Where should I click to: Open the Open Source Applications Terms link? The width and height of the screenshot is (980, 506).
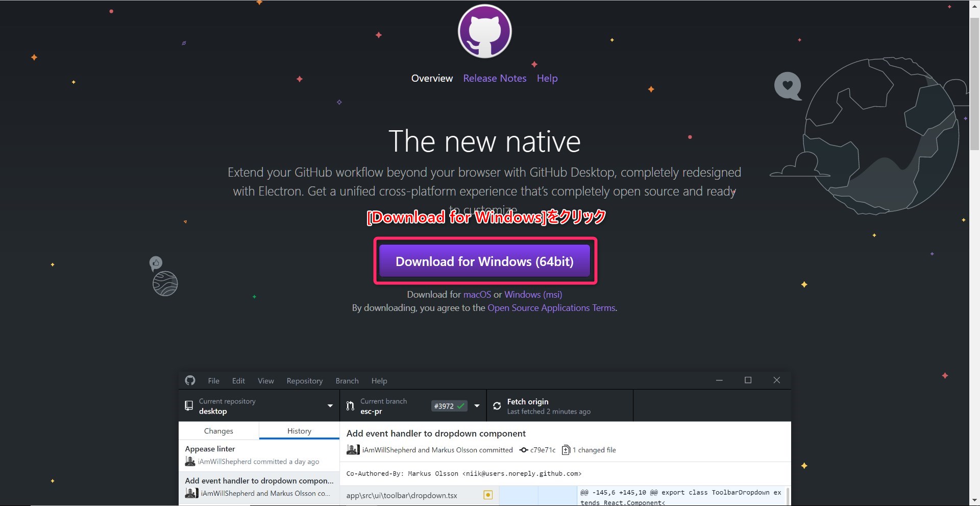(551, 308)
